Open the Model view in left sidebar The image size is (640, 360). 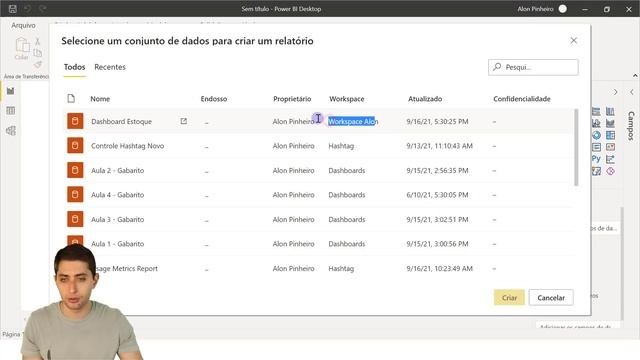pyautogui.click(x=11, y=131)
